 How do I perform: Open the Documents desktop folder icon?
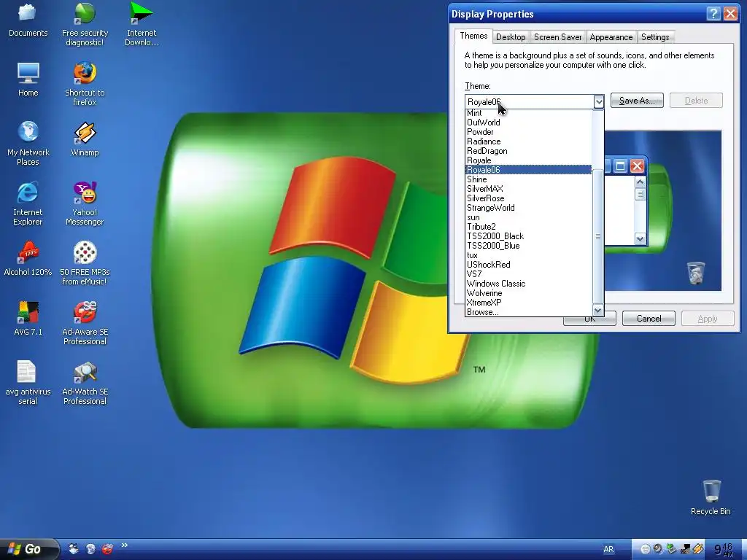(28, 20)
